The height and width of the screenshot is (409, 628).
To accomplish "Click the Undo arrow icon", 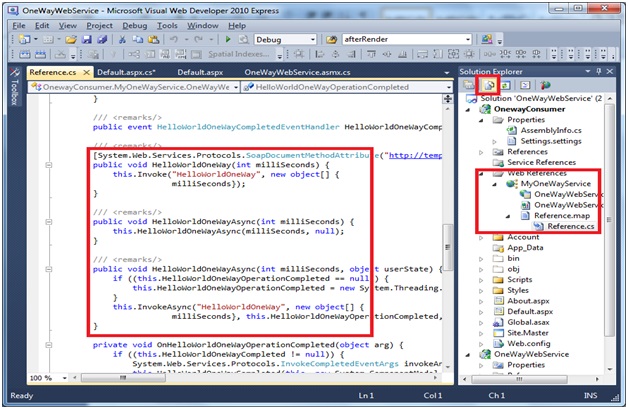I will (174, 39).
